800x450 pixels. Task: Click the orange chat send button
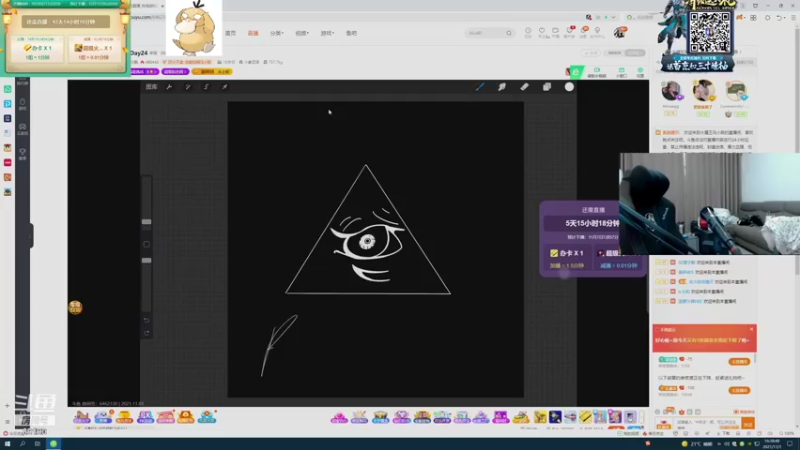click(748, 424)
